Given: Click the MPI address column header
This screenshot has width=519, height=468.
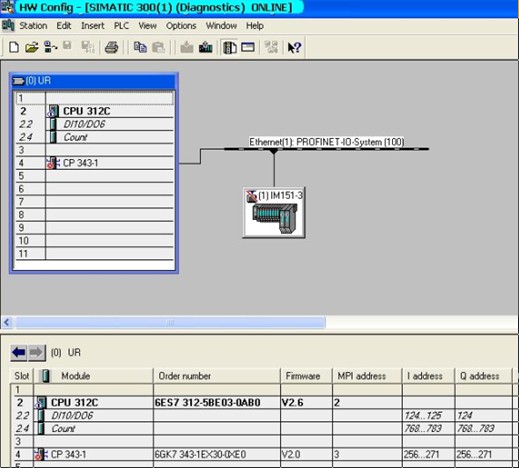Looking at the screenshot, I should 367,376.
